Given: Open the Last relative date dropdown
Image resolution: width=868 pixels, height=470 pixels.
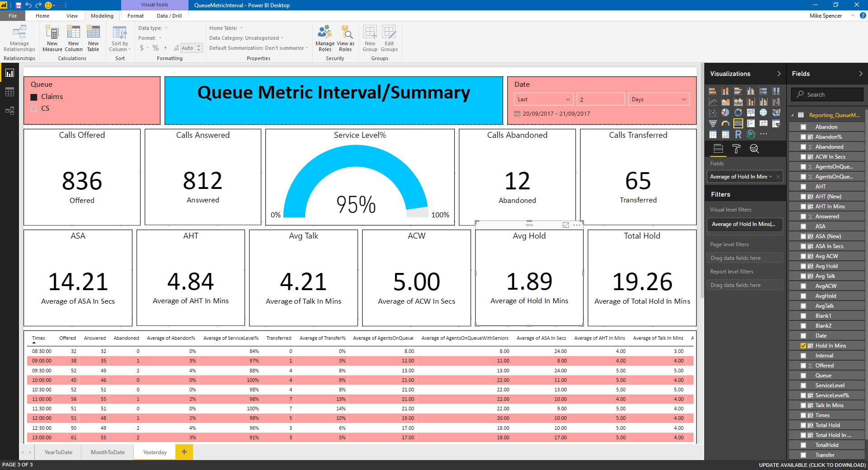Looking at the screenshot, I should pyautogui.click(x=544, y=99).
